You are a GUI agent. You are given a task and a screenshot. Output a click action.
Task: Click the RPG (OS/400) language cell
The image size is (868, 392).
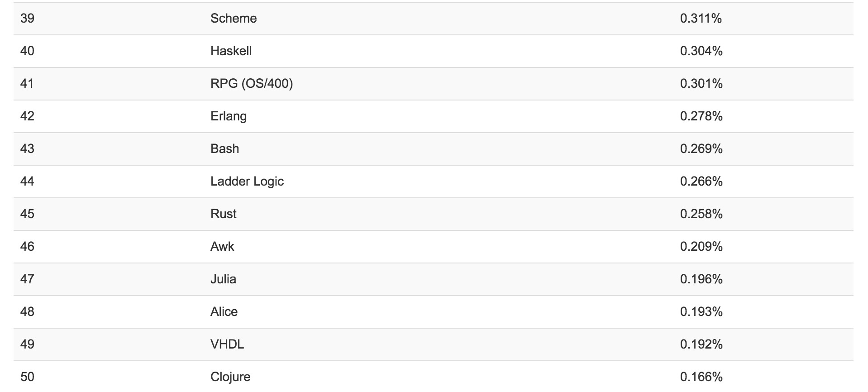[251, 84]
